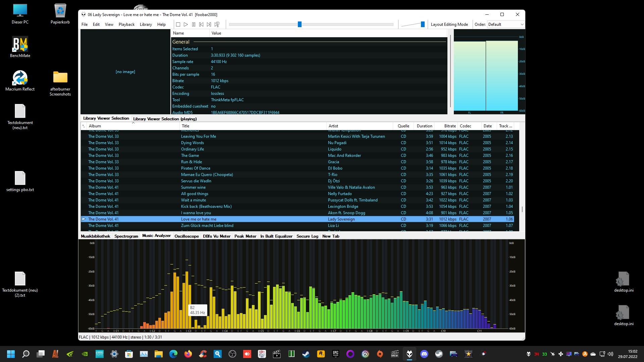644x362 pixels.
Task: Skip to the previous track
Action: 201,24
